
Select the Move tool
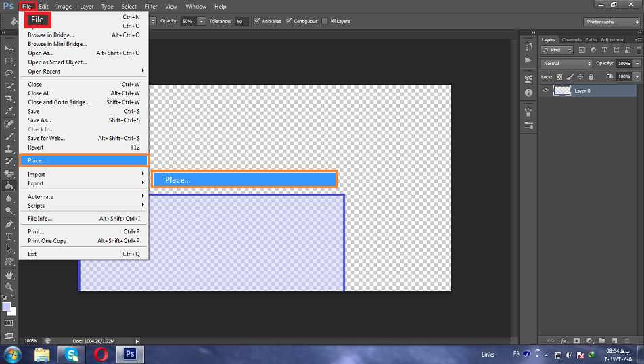pyautogui.click(x=9, y=49)
